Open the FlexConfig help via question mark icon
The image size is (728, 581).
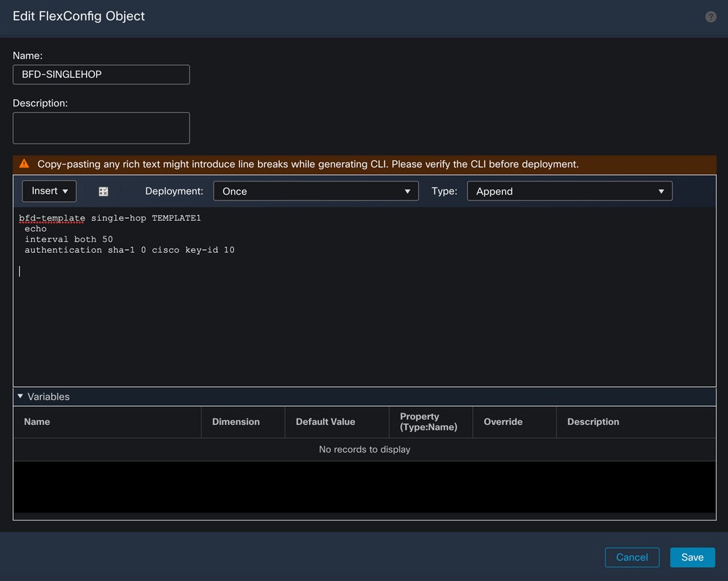tap(711, 16)
